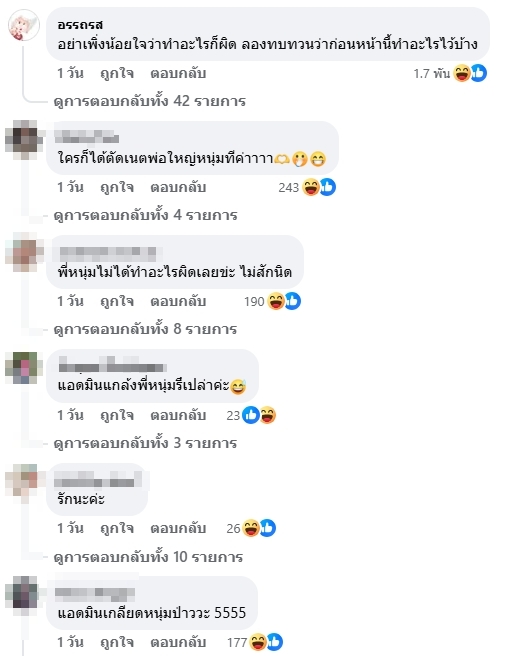Expand all 42 replies under the อรรถรส comment
The image size is (505, 656).
tap(149, 101)
